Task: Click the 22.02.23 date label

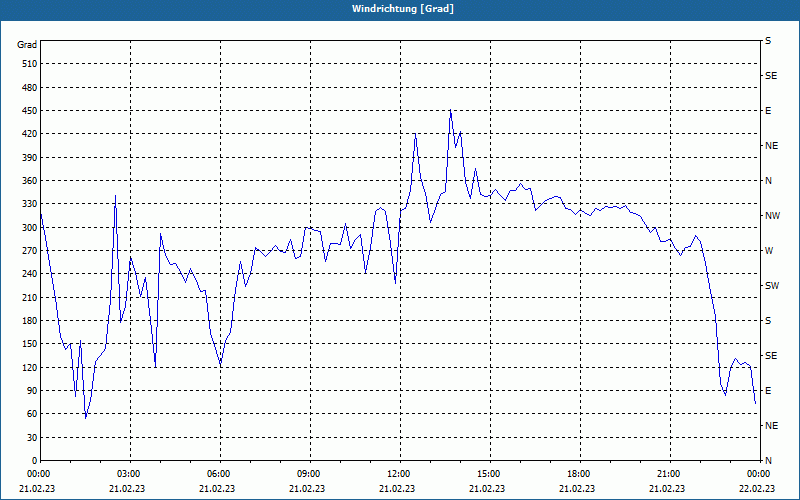Action: (757, 489)
